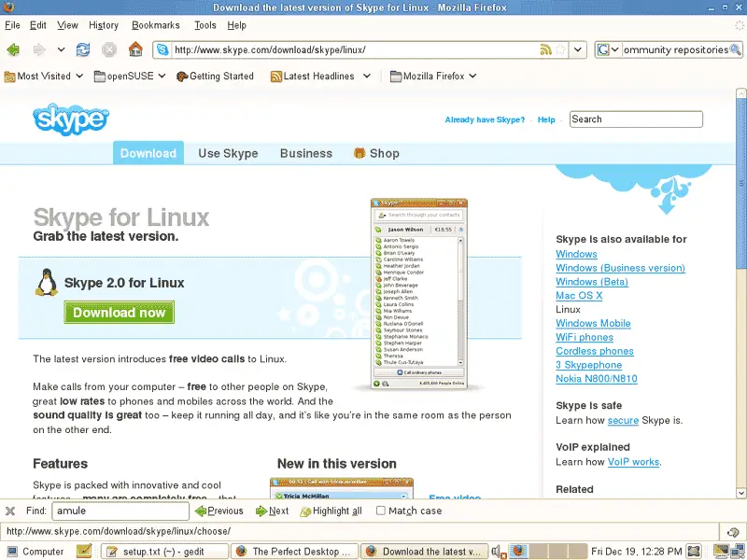Follow the Already have Skype? link
This screenshot has height=560, width=747.
[x=485, y=119]
